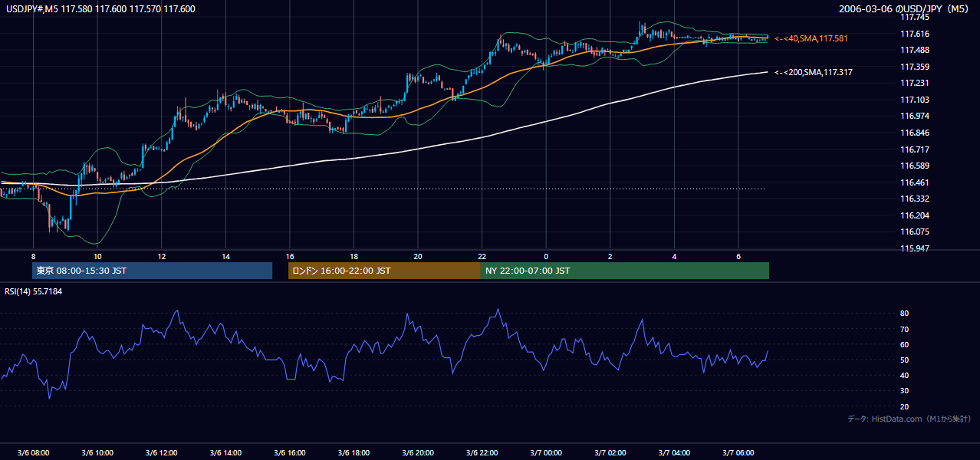Click price axis value 116.461
The height and width of the screenshot is (460, 980).
[x=916, y=182]
